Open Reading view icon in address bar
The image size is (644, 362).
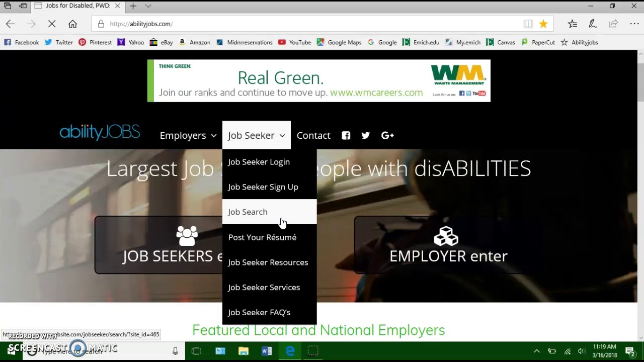528,24
